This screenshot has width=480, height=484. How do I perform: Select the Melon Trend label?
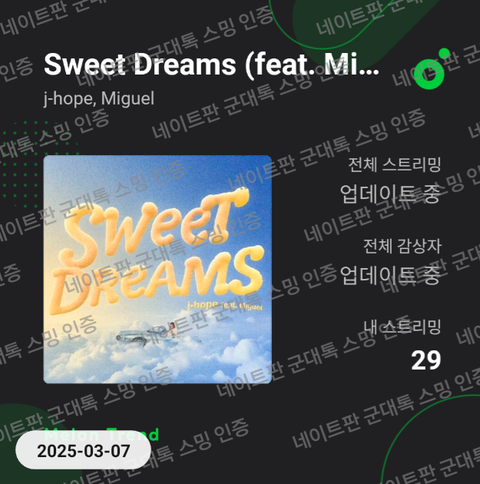101,434
